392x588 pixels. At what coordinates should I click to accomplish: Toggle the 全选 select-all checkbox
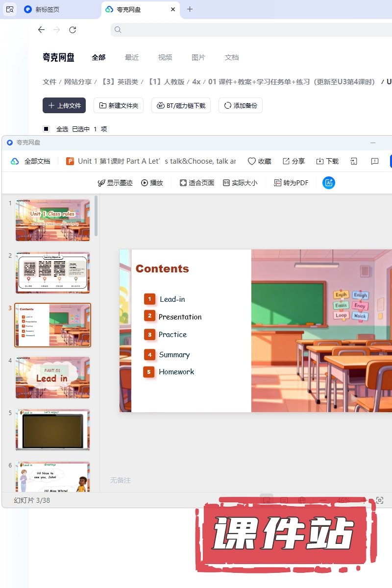coord(46,129)
